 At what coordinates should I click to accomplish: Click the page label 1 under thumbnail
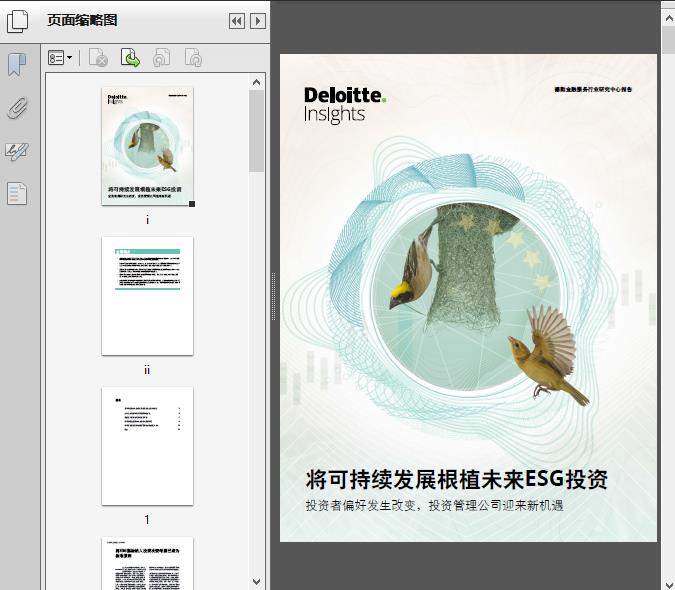147,520
